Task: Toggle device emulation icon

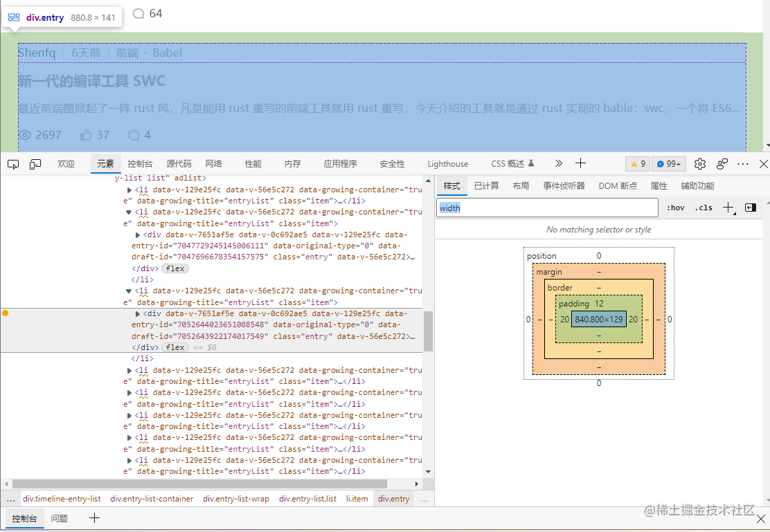Action: click(x=35, y=164)
